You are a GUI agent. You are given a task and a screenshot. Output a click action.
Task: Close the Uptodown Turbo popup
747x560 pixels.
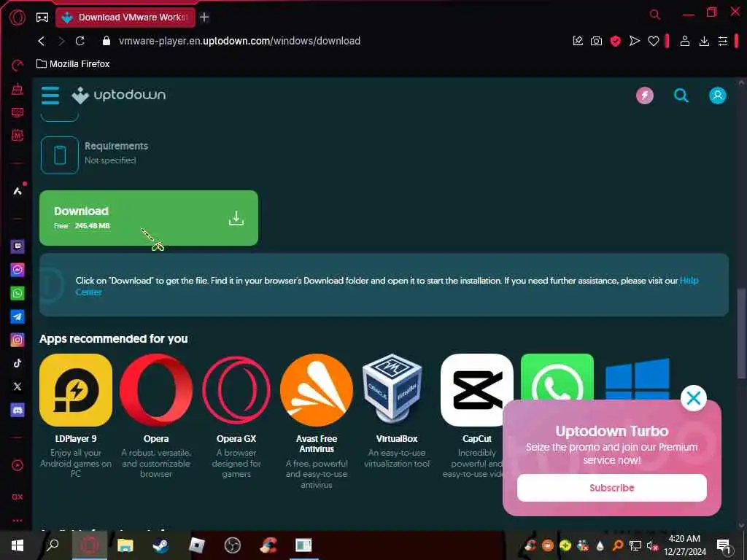(x=694, y=398)
